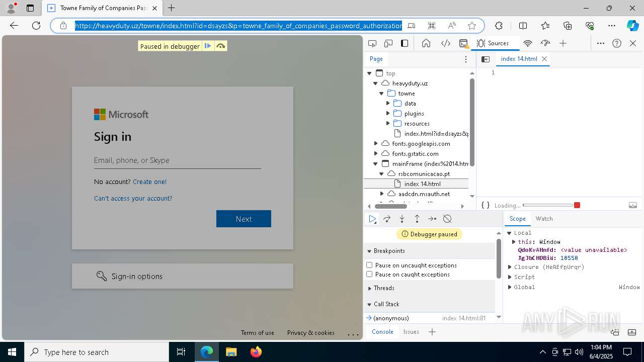
Task: Open the Console panel icon in toolbar
Action: [x=463, y=43]
